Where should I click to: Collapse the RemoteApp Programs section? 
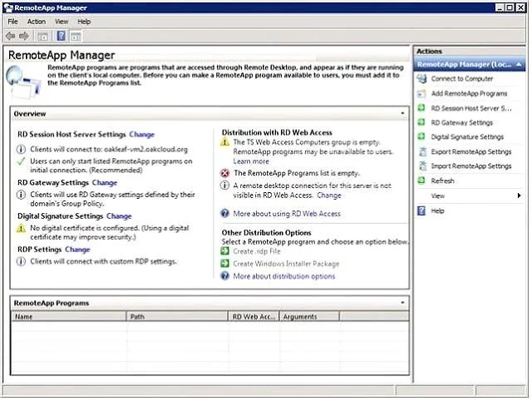pos(402,302)
